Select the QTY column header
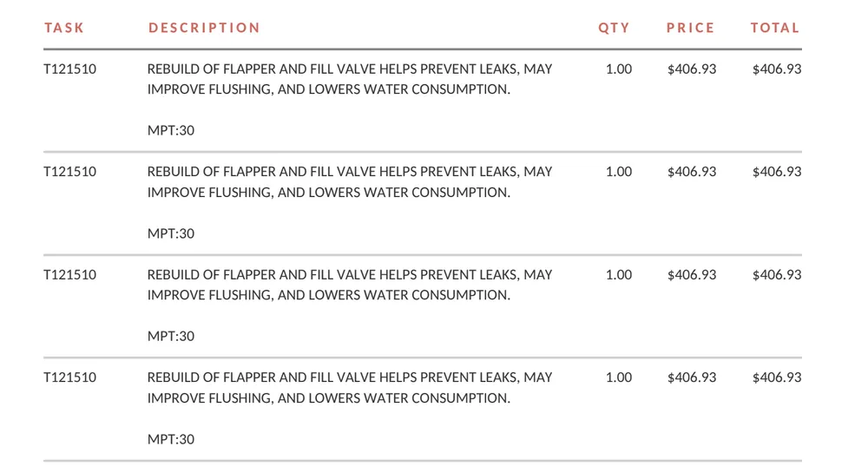The width and height of the screenshot is (868, 466). pyautogui.click(x=614, y=28)
